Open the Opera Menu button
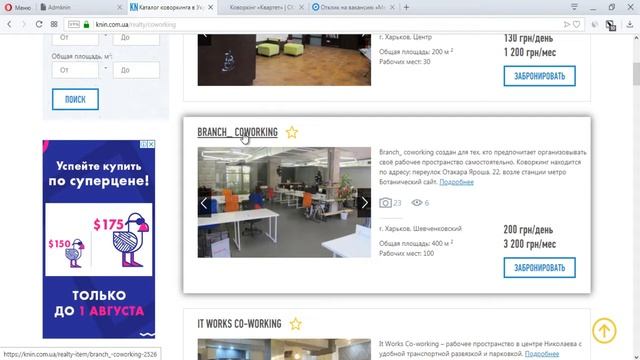 pyautogui.click(x=17, y=7)
